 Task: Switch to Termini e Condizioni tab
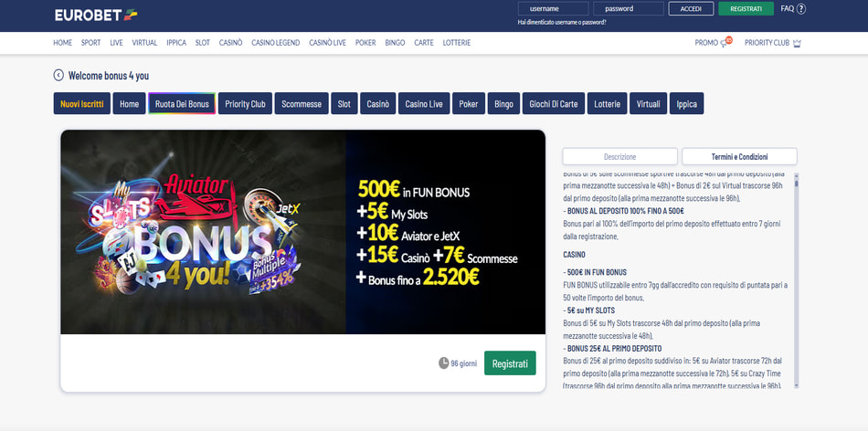[739, 156]
